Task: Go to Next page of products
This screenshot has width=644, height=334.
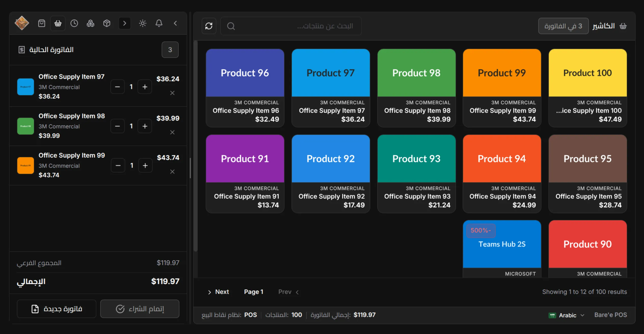Action: tap(218, 292)
